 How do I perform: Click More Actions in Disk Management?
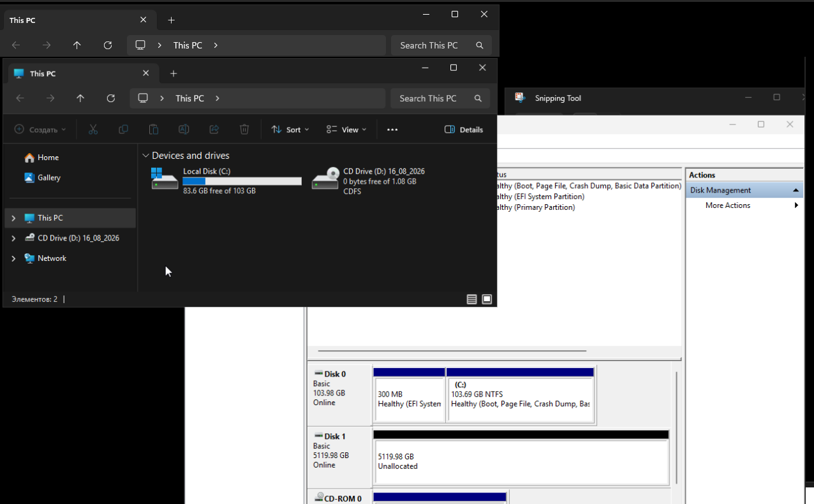(x=727, y=205)
